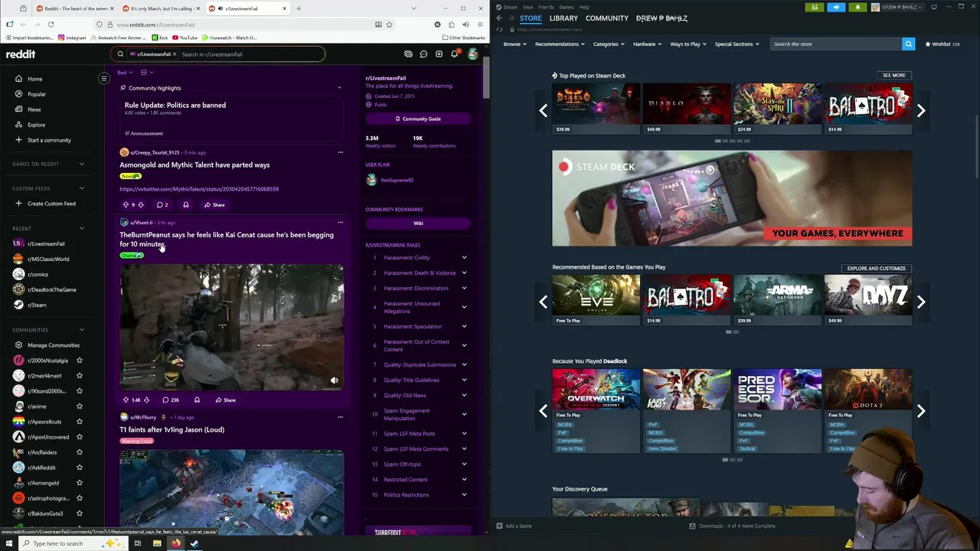The image size is (980, 551).
Task: Open Steam announcements megaphone icon
Action: point(836,7)
